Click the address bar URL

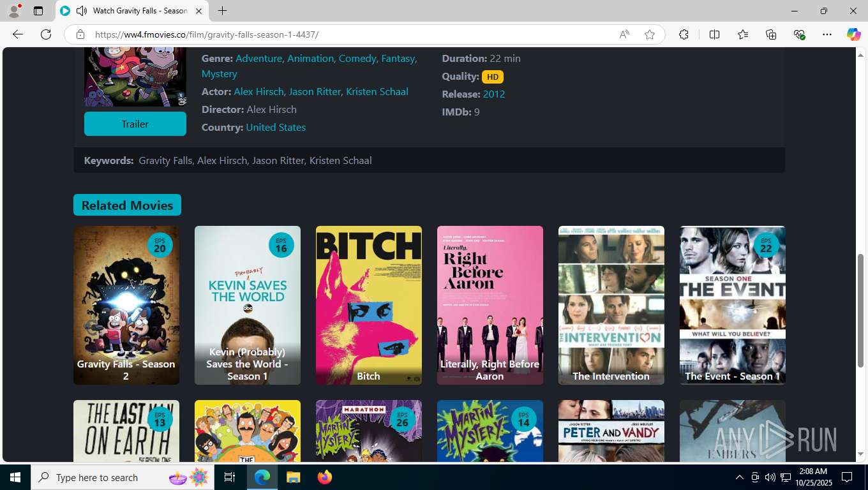tap(207, 34)
